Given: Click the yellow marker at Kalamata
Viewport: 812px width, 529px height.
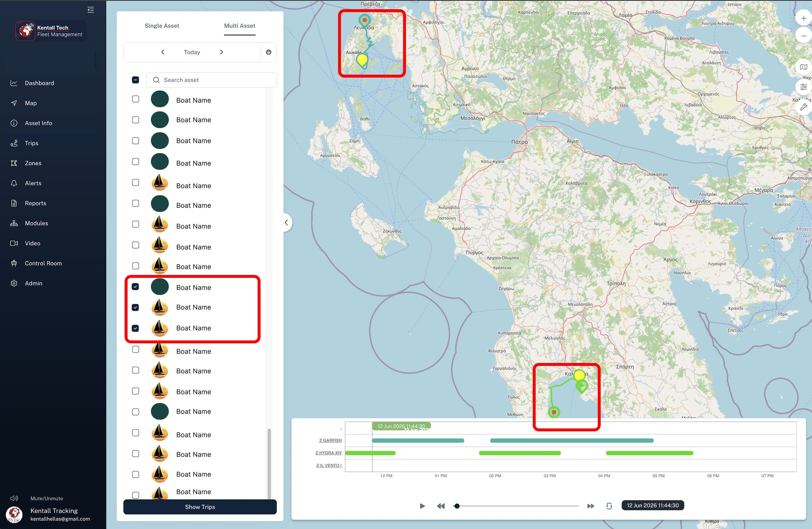Looking at the screenshot, I should coord(579,375).
